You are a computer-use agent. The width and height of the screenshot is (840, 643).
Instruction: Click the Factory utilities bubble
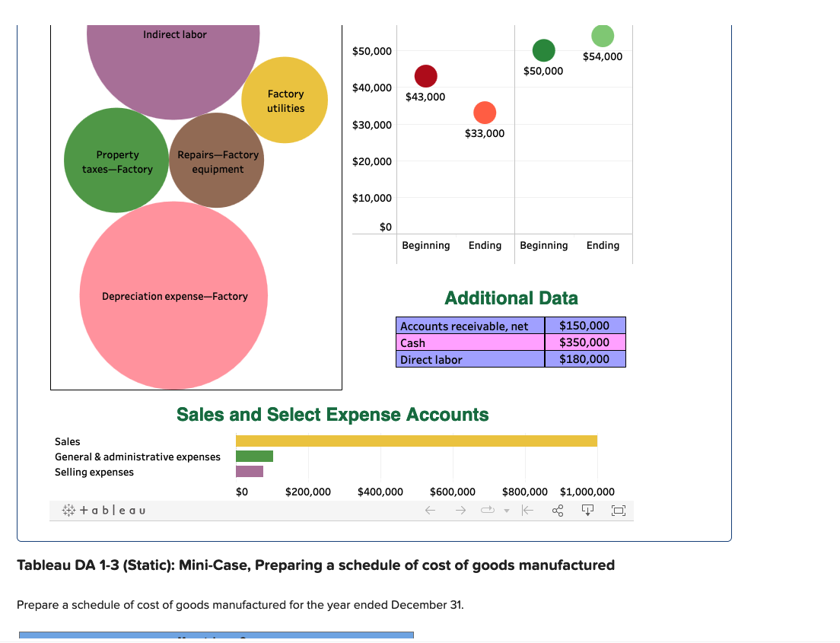coord(285,100)
